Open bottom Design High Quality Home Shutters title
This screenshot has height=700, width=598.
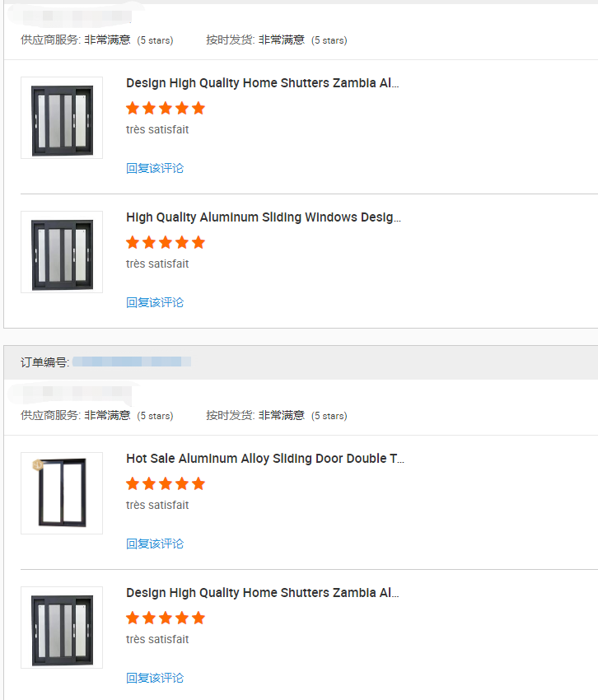click(262, 593)
